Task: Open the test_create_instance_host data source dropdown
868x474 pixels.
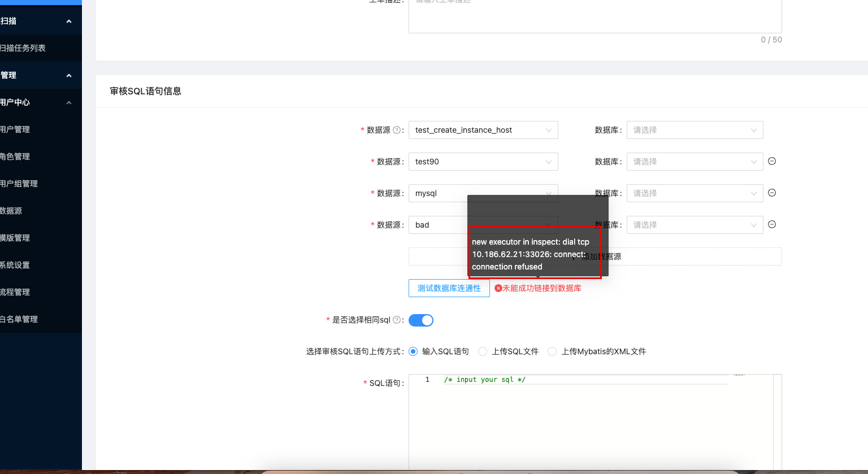Action: (x=483, y=130)
